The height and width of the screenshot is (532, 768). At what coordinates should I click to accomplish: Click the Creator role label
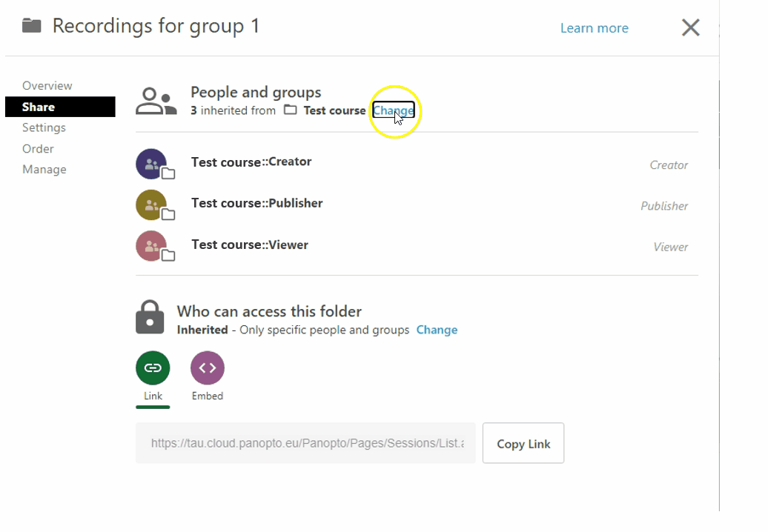click(669, 165)
